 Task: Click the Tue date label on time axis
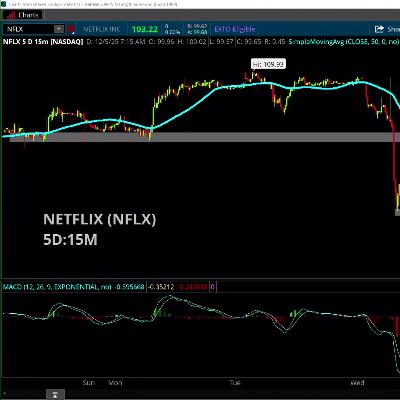[x=235, y=383]
